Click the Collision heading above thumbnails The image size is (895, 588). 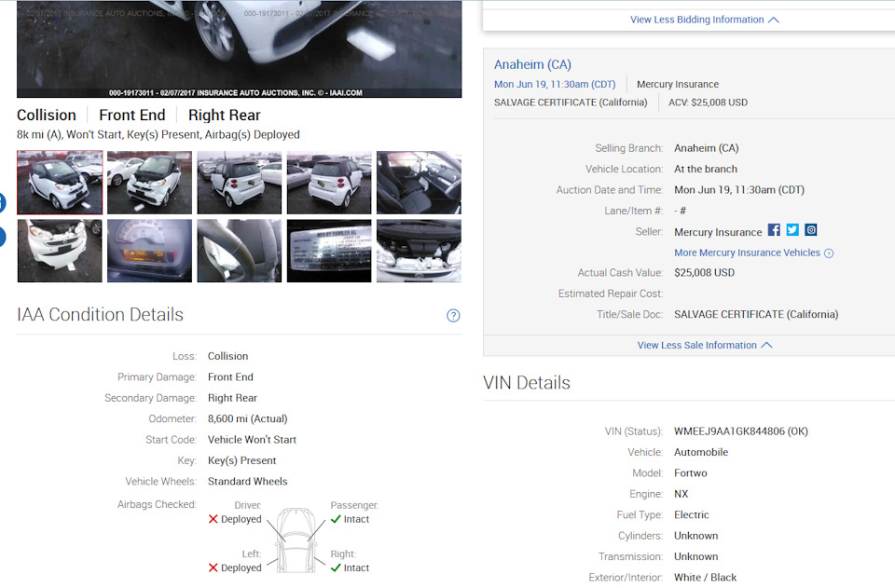click(47, 116)
